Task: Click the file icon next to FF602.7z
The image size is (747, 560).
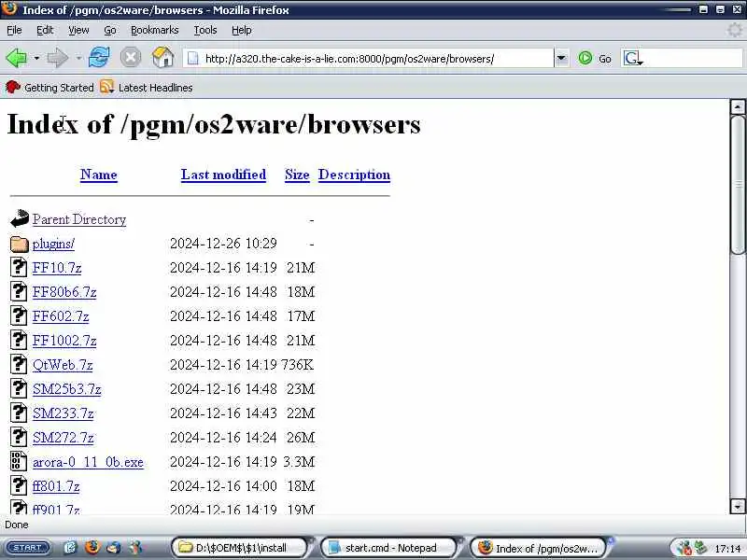Action: pyautogui.click(x=19, y=316)
